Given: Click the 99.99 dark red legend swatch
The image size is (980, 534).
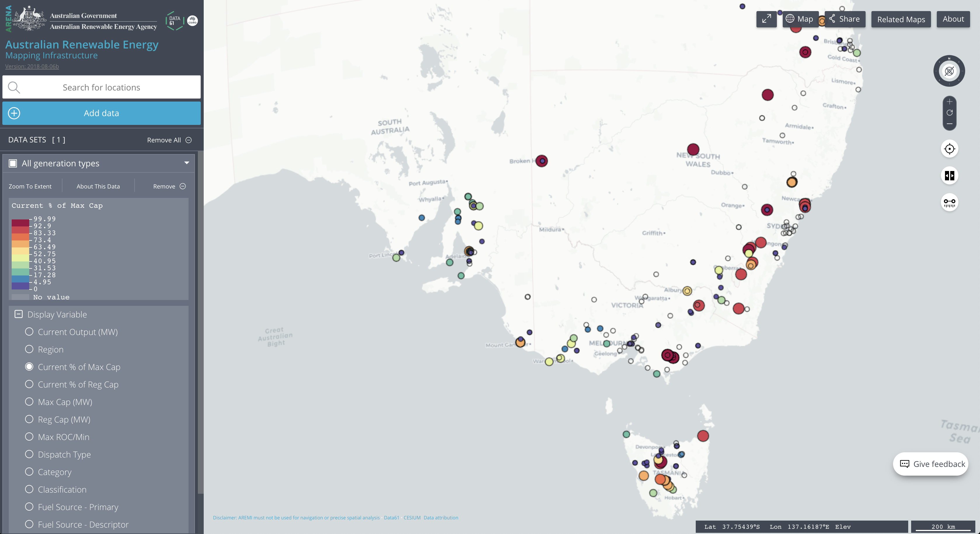Looking at the screenshot, I should point(20,222).
